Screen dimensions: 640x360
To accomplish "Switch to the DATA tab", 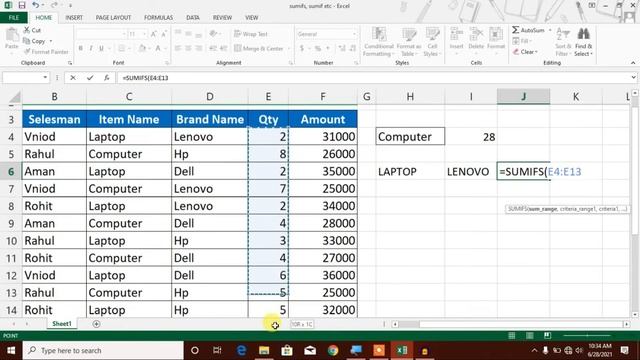I will point(193,18).
